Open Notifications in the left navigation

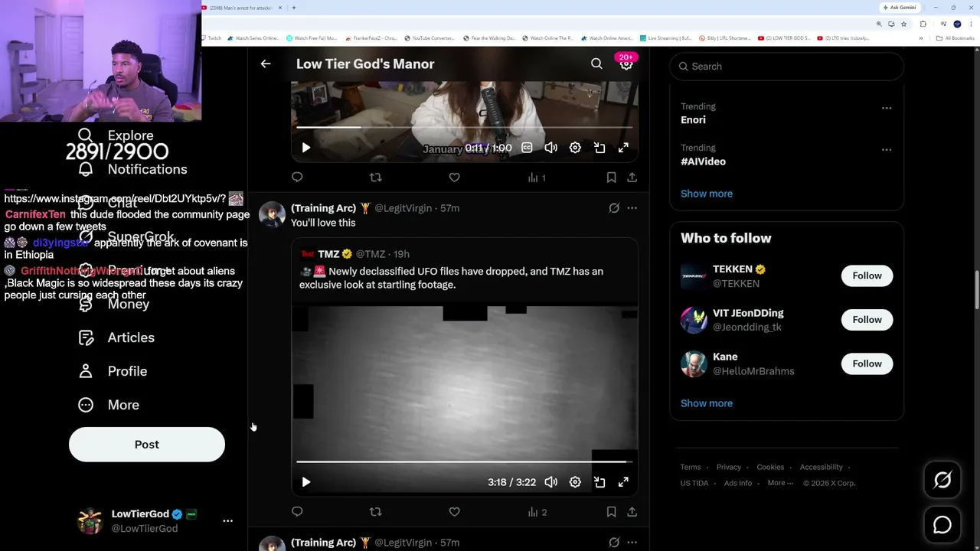click(132, 169)
